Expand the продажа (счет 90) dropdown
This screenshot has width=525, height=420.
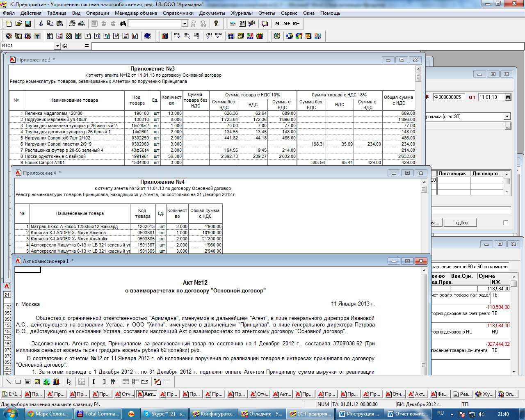(x=507, y=116)
